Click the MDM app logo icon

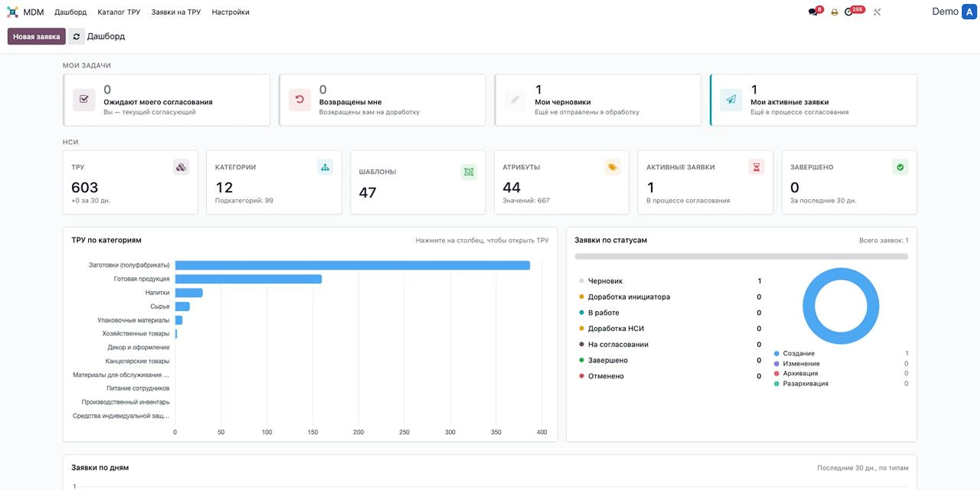(12, 12)
